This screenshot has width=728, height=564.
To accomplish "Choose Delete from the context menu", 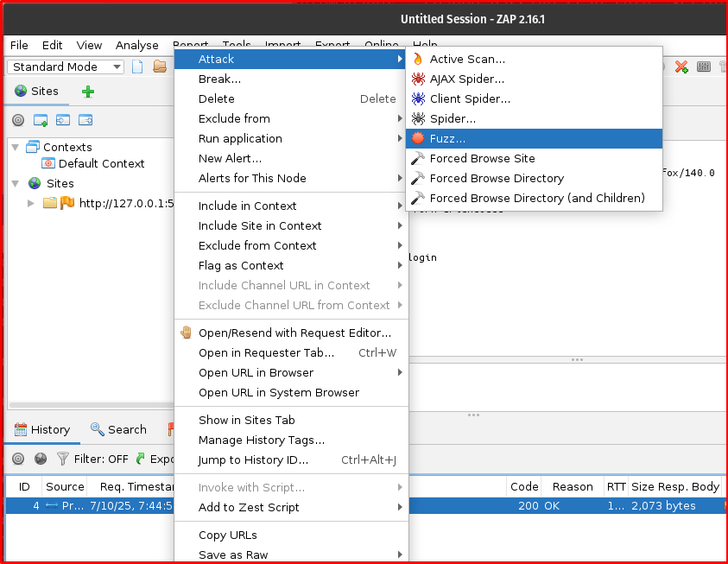I will pos(291,98).
